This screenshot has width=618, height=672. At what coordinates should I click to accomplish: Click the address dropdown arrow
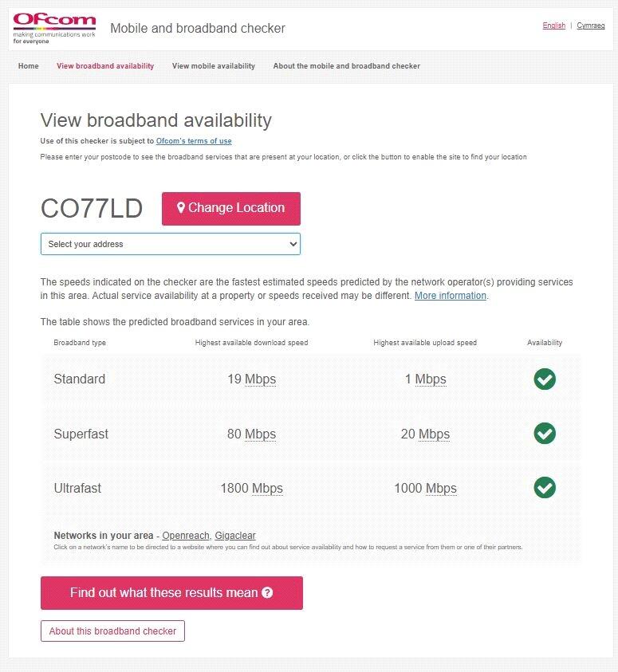(291, 244)
